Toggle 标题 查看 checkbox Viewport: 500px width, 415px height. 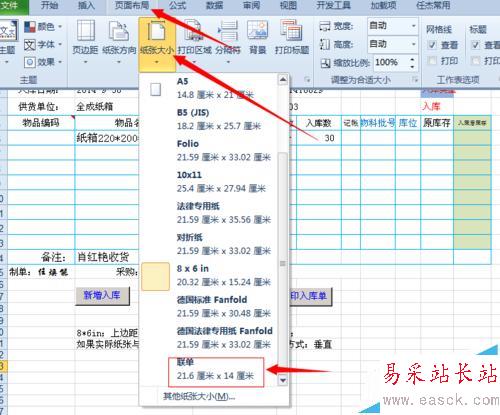(x=475, y=45)
